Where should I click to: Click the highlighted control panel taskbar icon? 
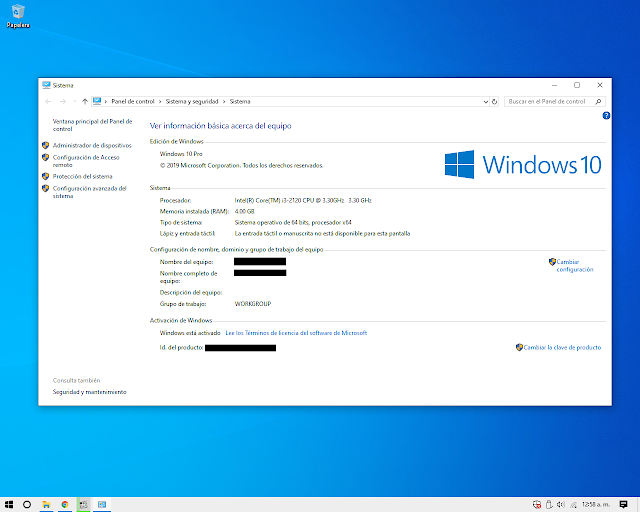[x=83, y=505]
